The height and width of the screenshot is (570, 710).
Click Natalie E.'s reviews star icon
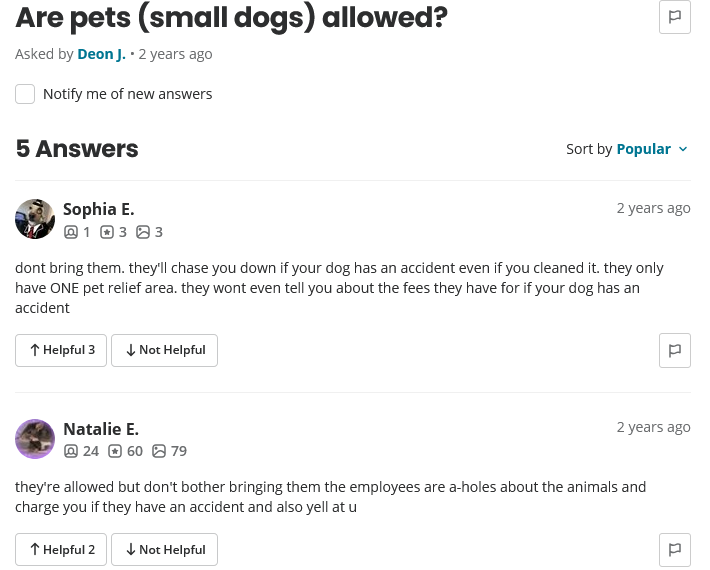pos(115,451)
